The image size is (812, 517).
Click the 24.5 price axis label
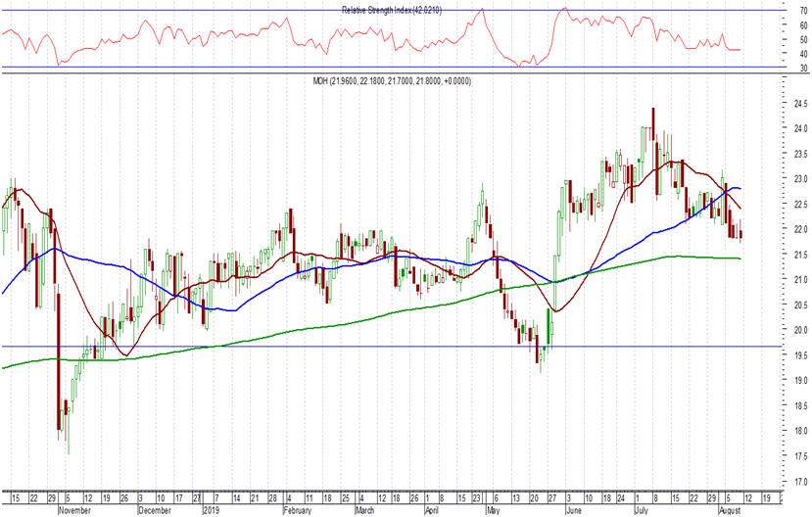click(801, 104)
